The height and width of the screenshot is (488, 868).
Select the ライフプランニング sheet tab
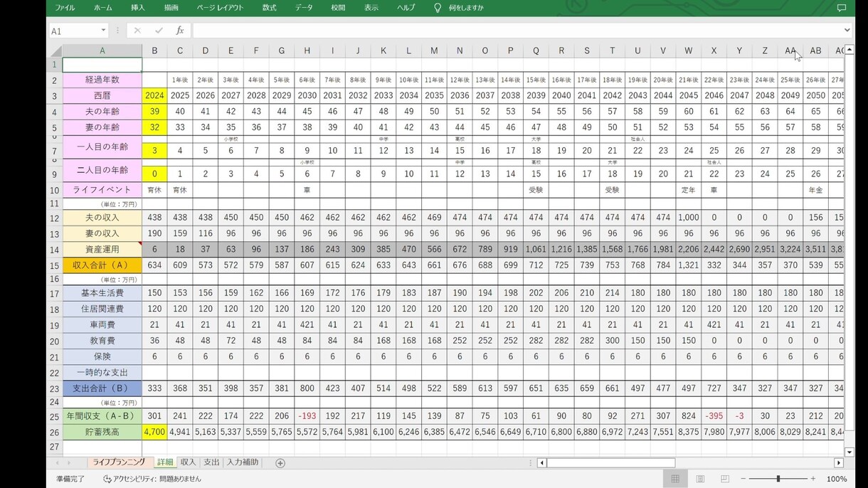click(119, 462)
